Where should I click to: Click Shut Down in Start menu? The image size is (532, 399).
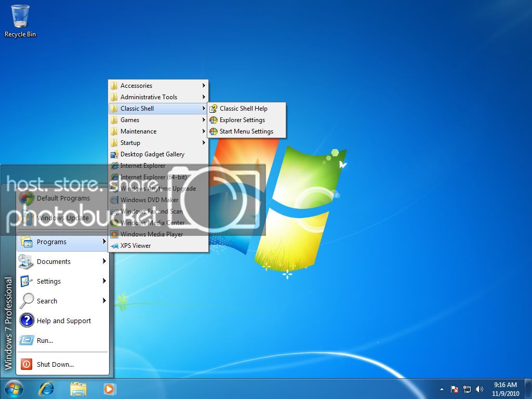(x=55, y=364)
